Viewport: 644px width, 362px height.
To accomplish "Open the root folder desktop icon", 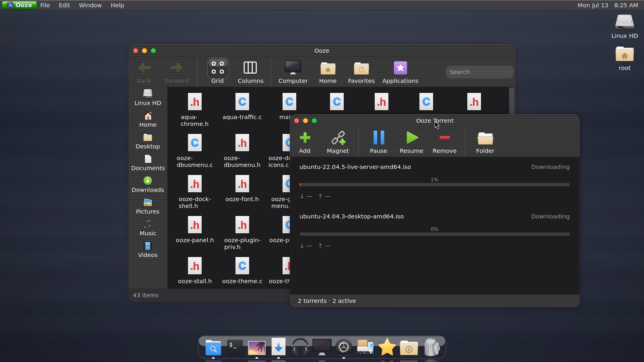I will coord(624,59).
